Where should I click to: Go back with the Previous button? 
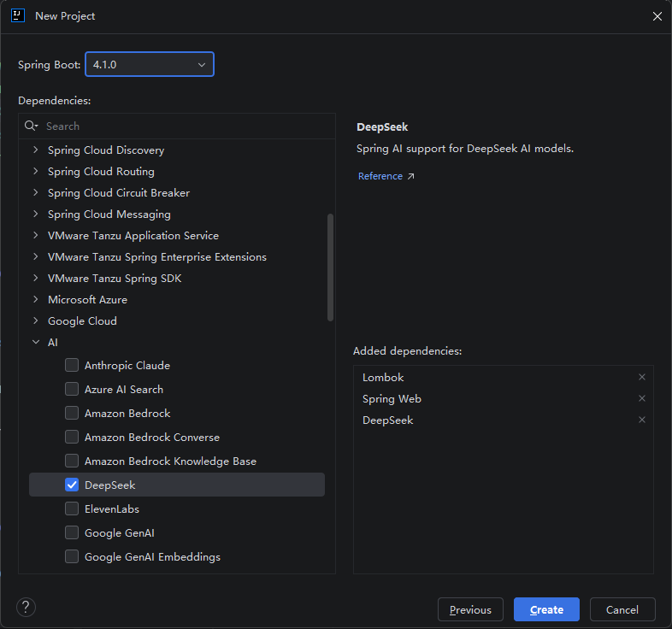tap(470, 609)
